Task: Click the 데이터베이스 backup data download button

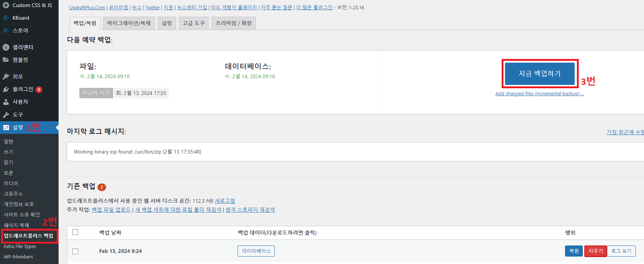Action: pyautogui.click(x=256, y=251)
